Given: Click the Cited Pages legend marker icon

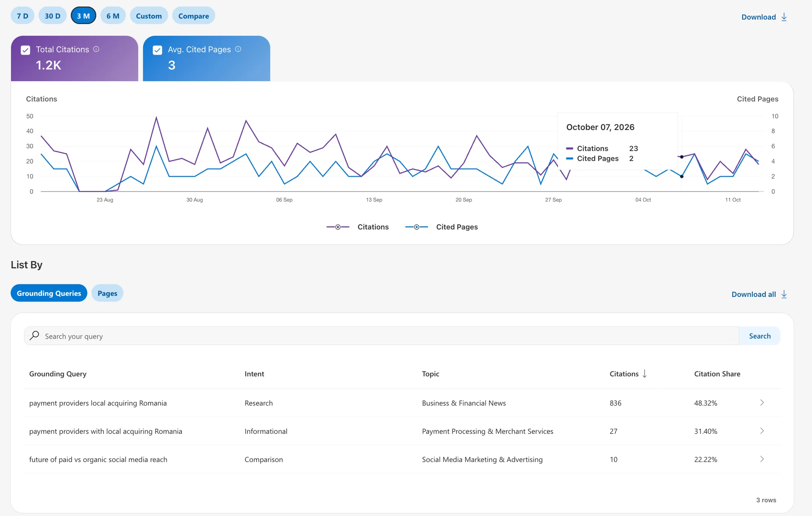Looking at the screenshot, I should point(417,227).
